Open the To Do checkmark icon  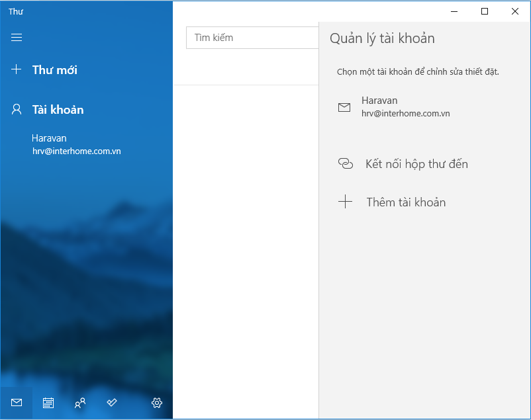(112, 403)
